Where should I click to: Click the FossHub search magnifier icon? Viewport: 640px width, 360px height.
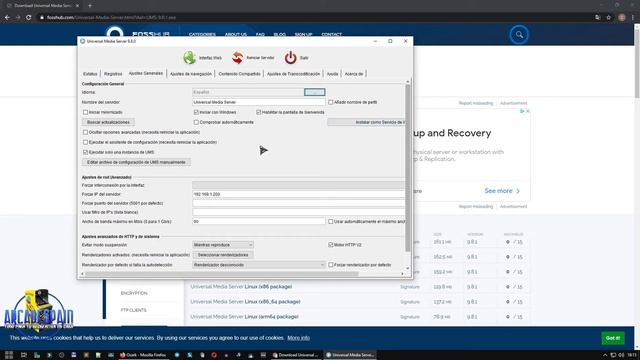click(519, 35)
